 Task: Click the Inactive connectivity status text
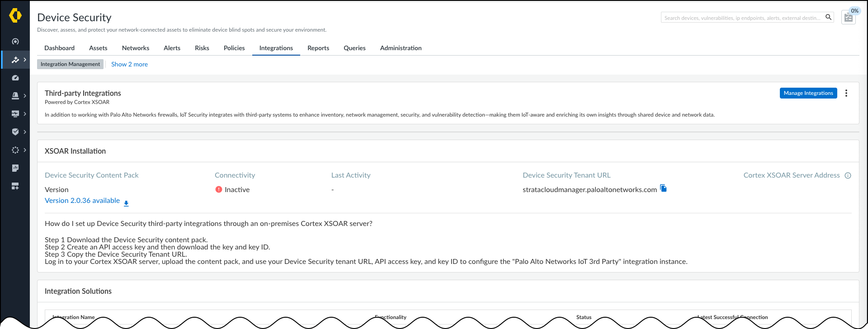pyautogui.click(x=237, y=190)
